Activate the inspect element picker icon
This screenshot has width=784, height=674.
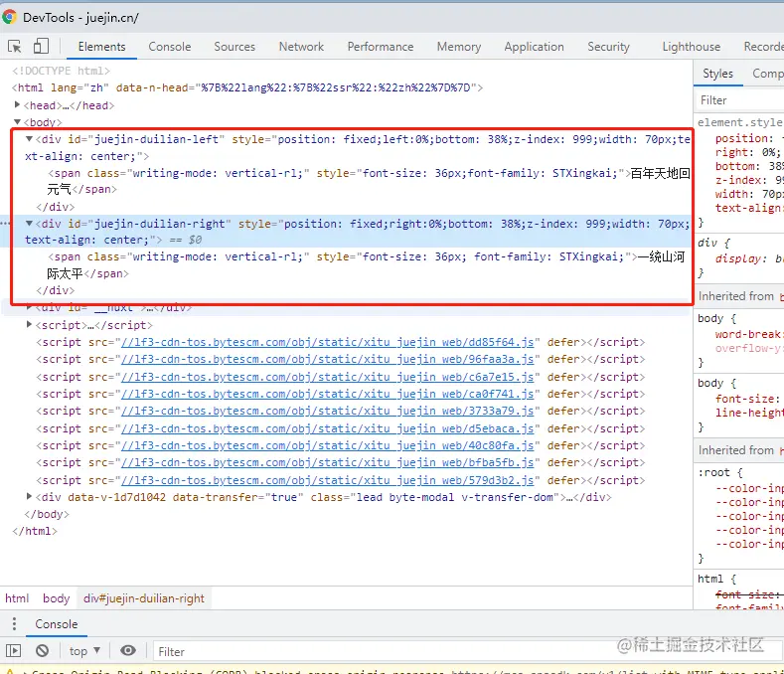(x=15, y=47)
